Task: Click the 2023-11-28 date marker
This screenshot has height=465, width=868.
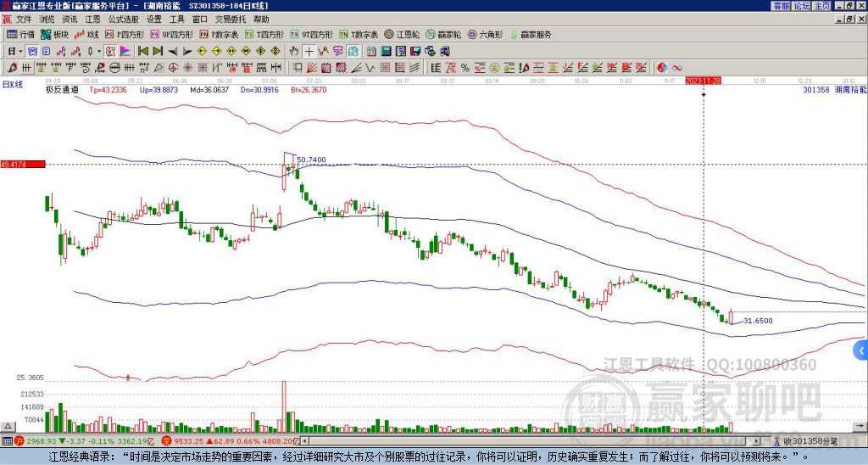Action: (x=703, y=81)
